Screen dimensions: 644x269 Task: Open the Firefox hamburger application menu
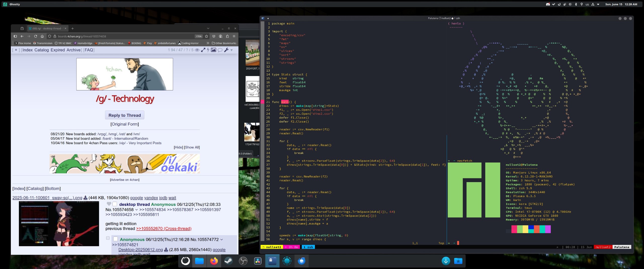click(x=234, y=36)
